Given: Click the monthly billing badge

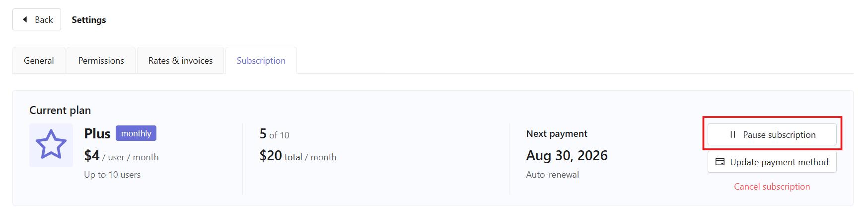Looking at the screenshot, I should tap(136, 133).
